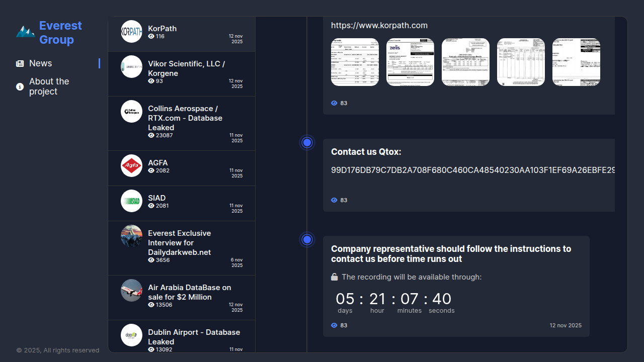
Task: Click the Air Arabia airplane avatar
Action: [x=132, y=290]
